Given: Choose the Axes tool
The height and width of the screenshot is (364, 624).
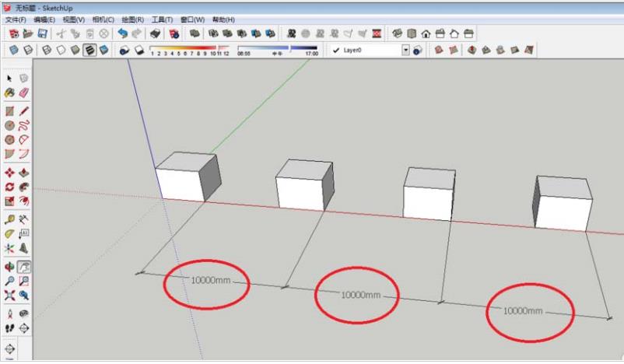Looking at the screenshot, I should pos(9,249).
